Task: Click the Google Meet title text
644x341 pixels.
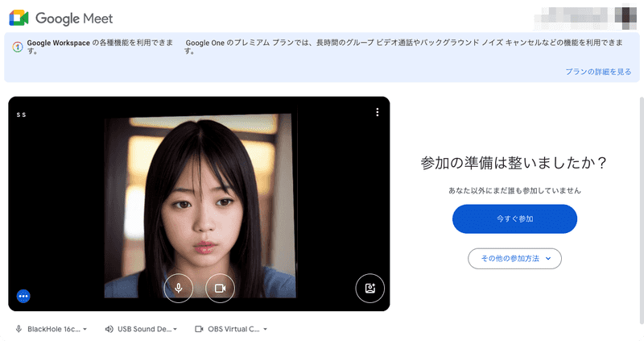Action: point(74,19)
